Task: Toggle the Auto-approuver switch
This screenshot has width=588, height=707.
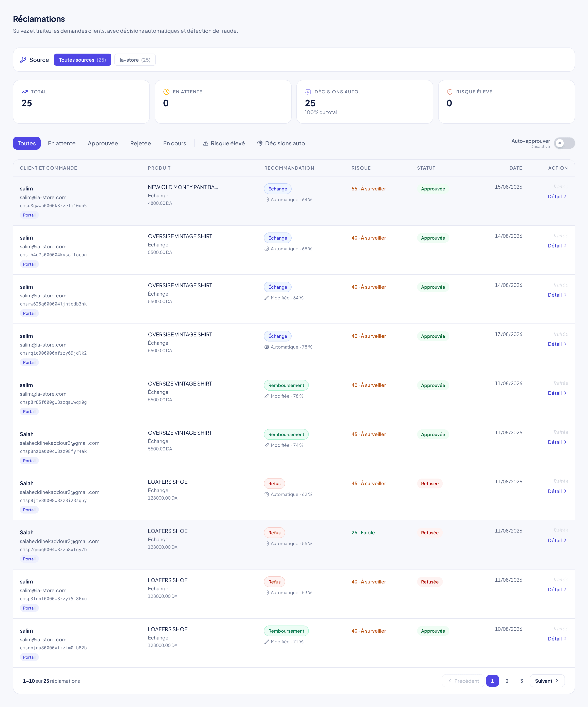Action: coord(564,143)
